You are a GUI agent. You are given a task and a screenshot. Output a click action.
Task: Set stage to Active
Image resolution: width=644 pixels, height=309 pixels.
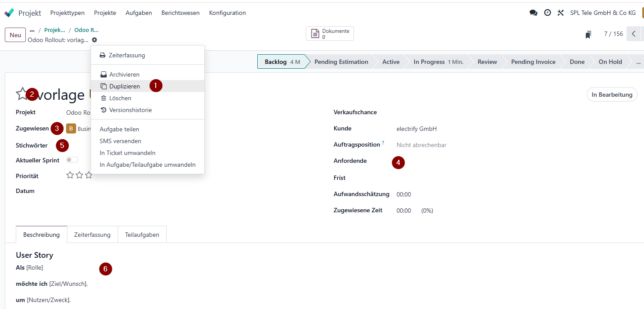tap(391, 62)
